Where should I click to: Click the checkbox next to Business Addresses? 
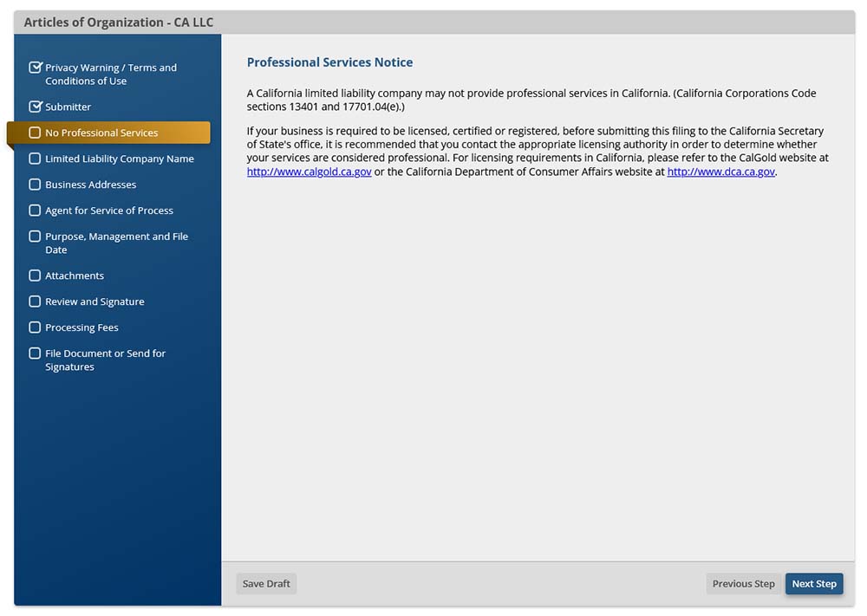35,185
